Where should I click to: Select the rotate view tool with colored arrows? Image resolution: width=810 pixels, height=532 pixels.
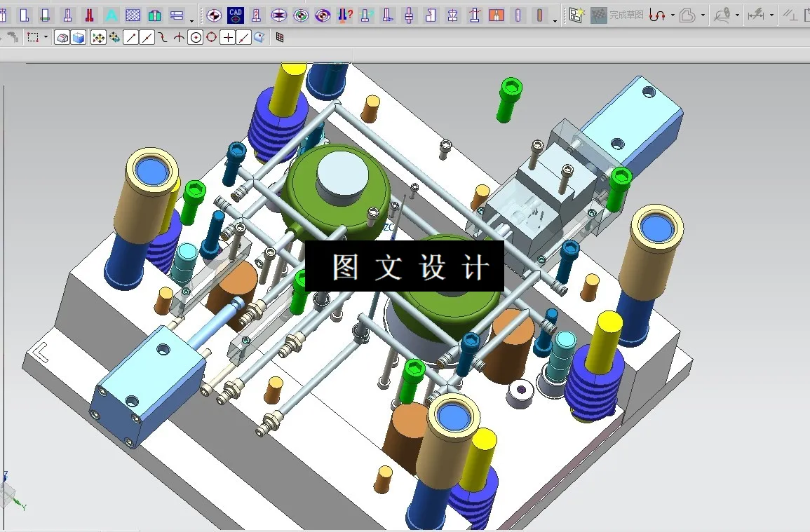pos(98,37)
